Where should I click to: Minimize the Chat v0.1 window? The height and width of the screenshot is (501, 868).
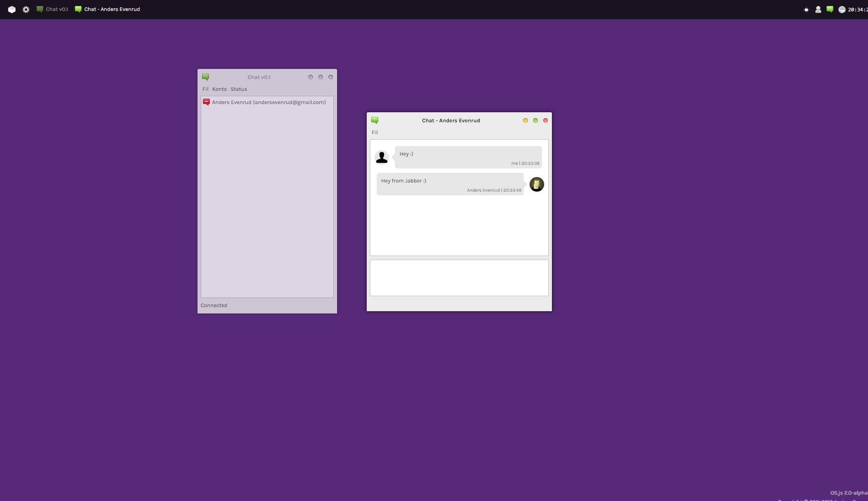pos(311,77)
